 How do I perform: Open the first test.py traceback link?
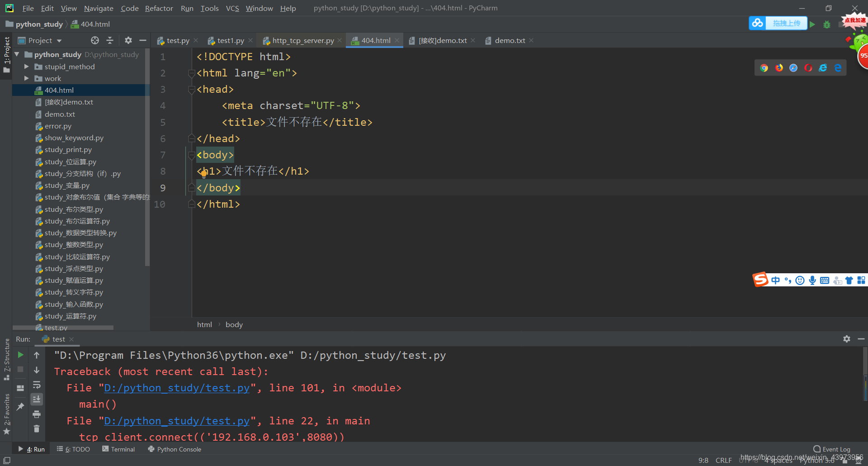tap(177, 388)
